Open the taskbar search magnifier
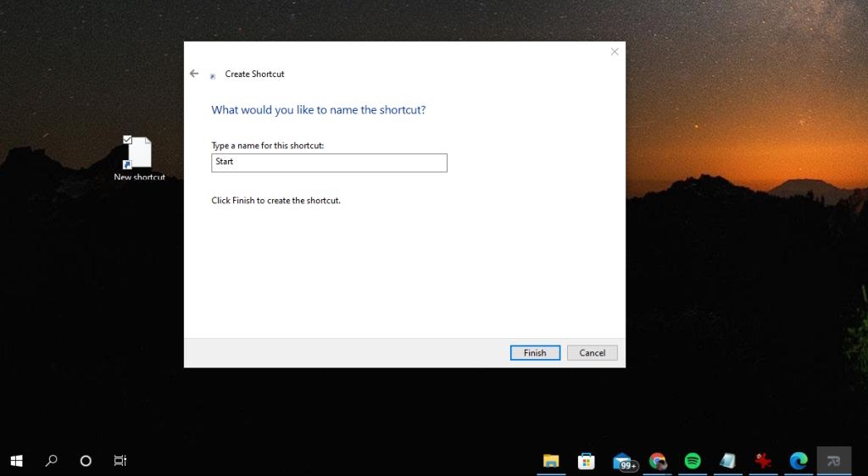This screenshot has height=476, width=868. click(51, 461)
